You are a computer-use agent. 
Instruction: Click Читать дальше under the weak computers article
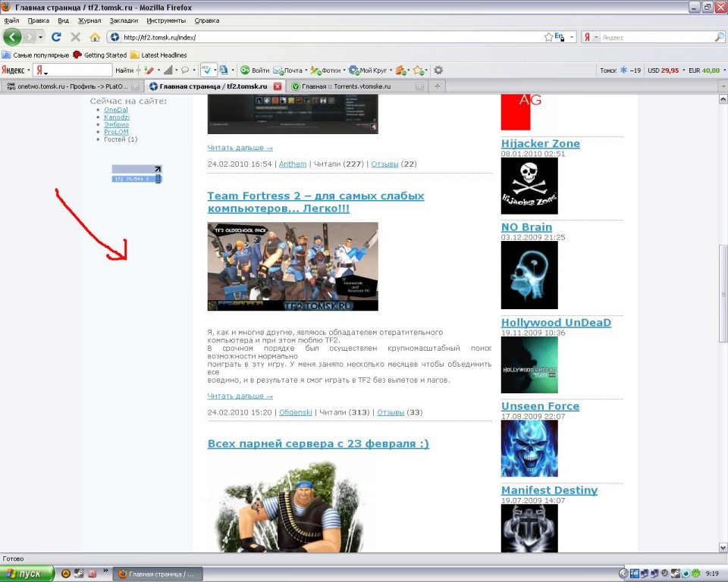(240, 396)
